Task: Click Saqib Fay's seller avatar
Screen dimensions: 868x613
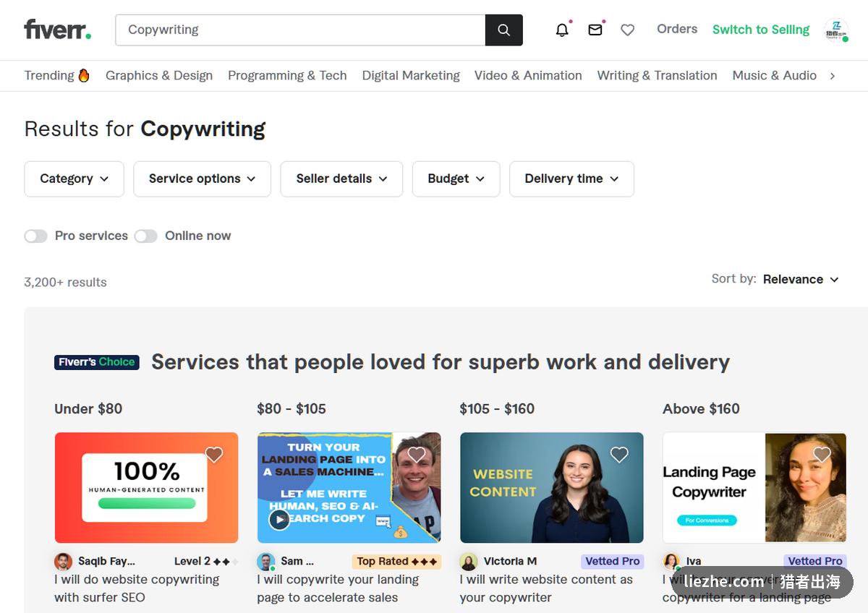Action: (64, 562)
